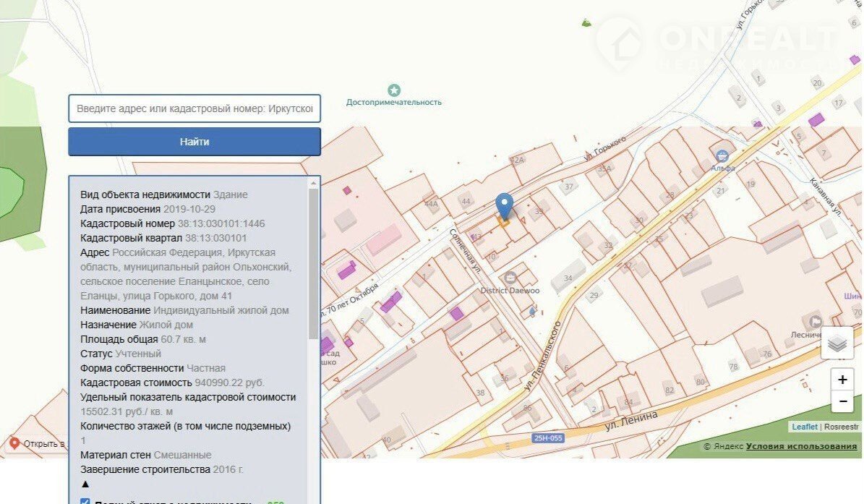Zoom in with the plus button

(842, 380)
